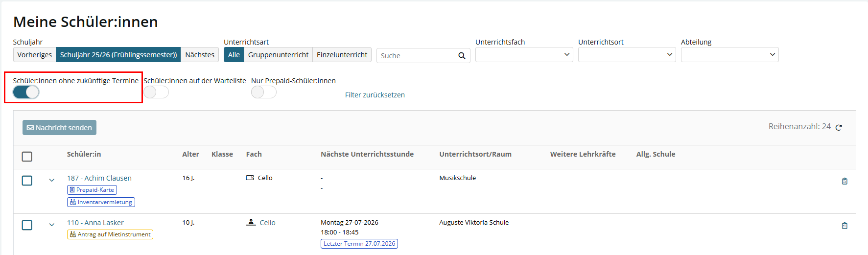Click Filter zurücksetzen link
This screenshot has height=255, width=868.
pos(375,95)
